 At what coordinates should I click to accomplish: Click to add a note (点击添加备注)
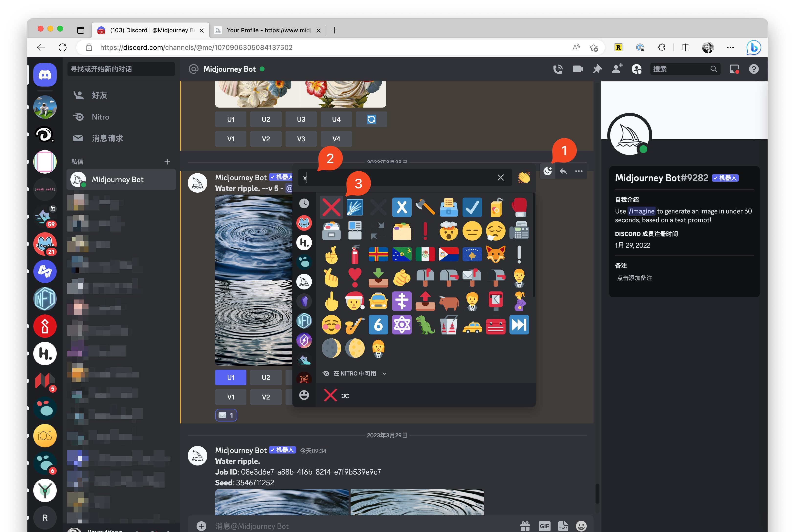[635, 278]
